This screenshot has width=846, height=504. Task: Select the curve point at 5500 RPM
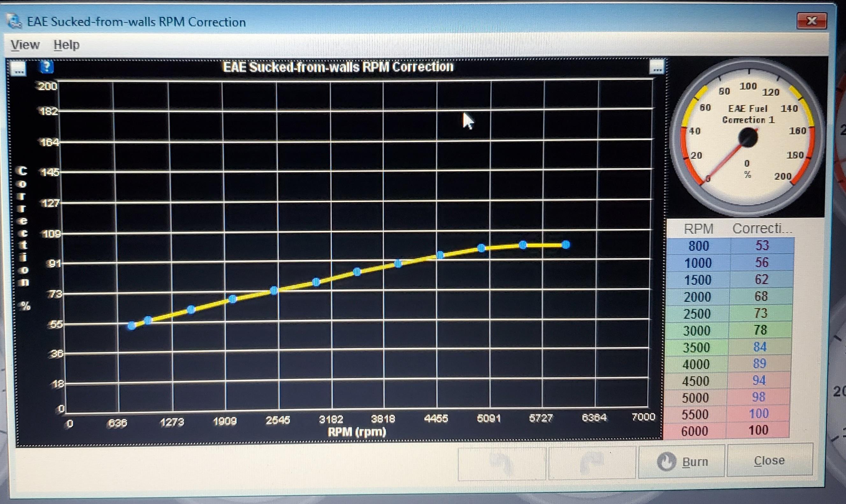tap(523, 245)
